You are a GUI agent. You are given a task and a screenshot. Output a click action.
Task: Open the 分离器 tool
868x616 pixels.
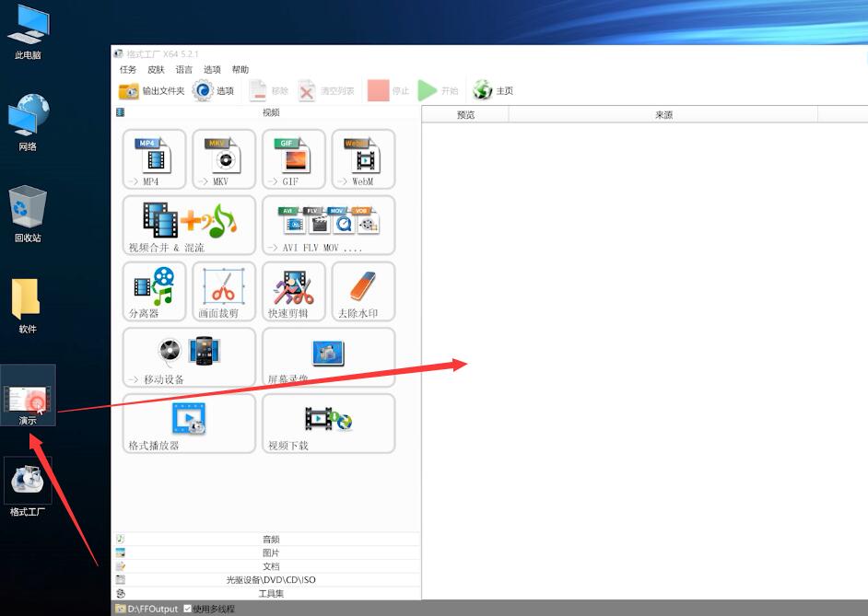click(155, 291)
